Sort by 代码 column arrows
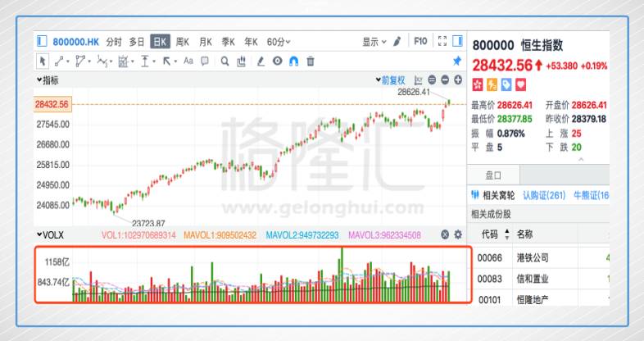The height and width of the screenshot is (341, 644). (x=507, y=234)
